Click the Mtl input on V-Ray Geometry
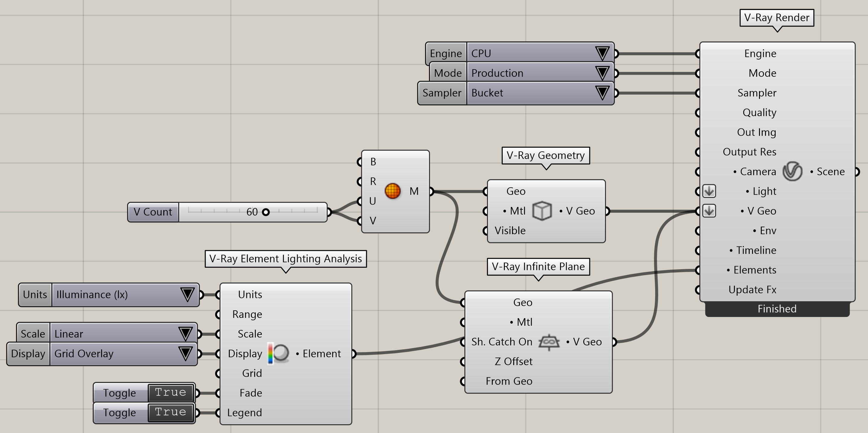The width and height of the screenshot is (868, 433). pyautogui.click(x=514, y=211)
